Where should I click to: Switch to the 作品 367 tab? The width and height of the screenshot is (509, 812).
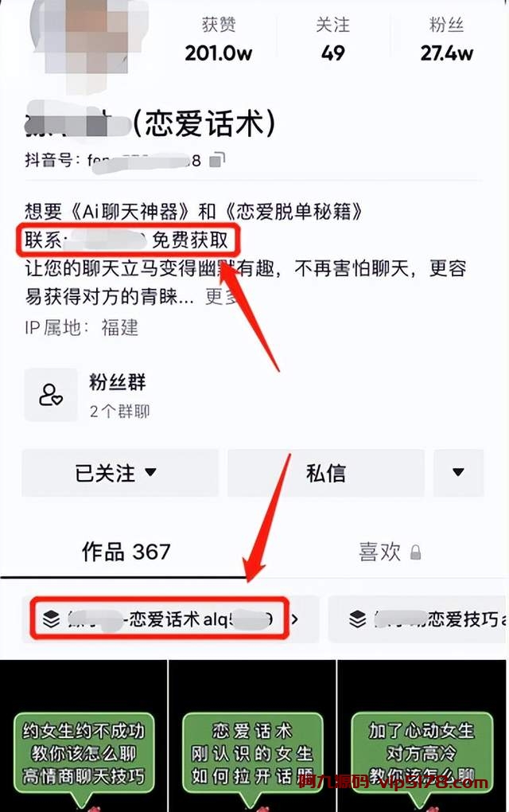[126, 552]
